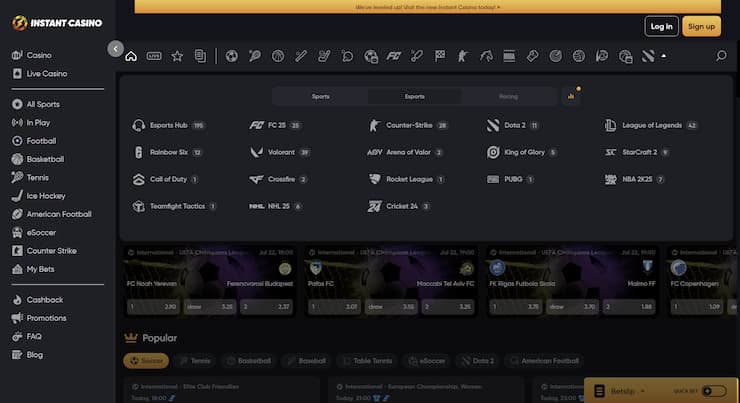
Task: Open Valorant category
Action: [280, 152]
